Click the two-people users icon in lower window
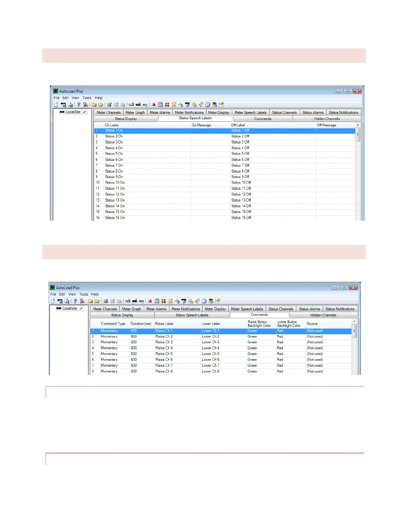The width and height of the screenshot is (411, 532). pyautogui.click(x=211, y=301)
